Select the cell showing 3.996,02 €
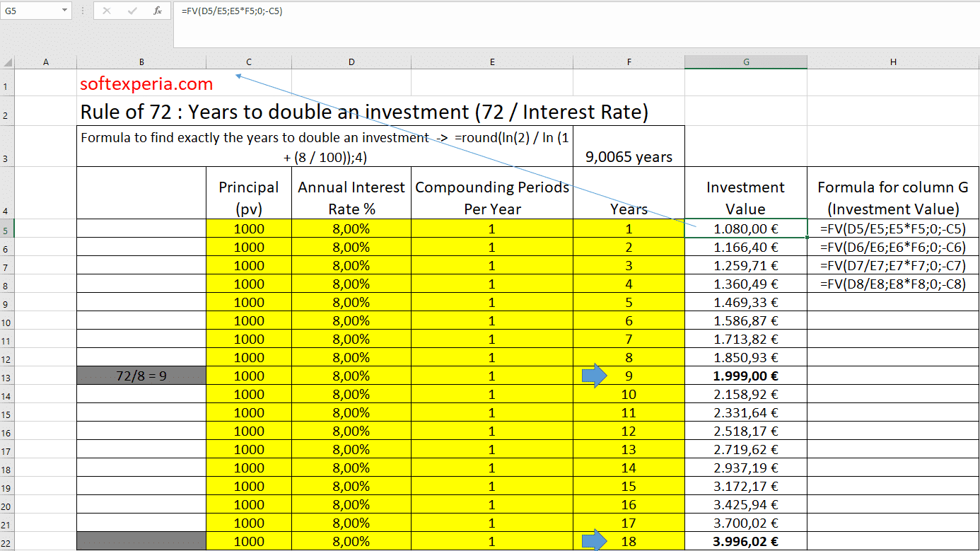 click(x=746, y=542)
